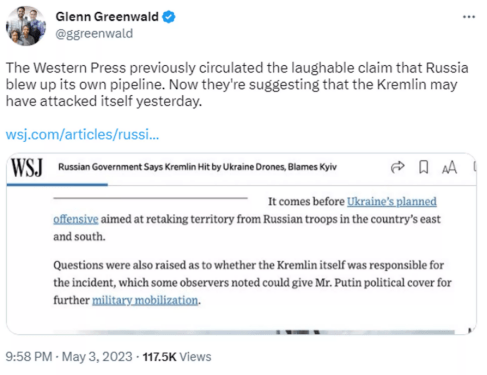Click the WSJ logo
The width and height of the screenshot is (487, 375).
[x=27, y=167]
